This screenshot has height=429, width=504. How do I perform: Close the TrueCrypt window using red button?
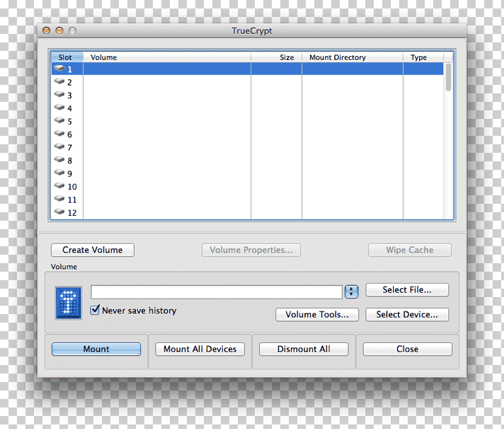46,31
